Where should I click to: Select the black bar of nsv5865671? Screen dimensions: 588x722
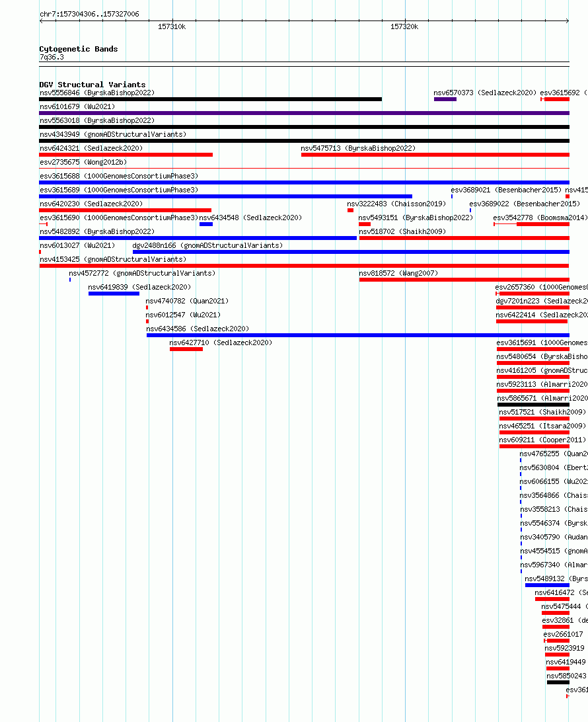533,404
